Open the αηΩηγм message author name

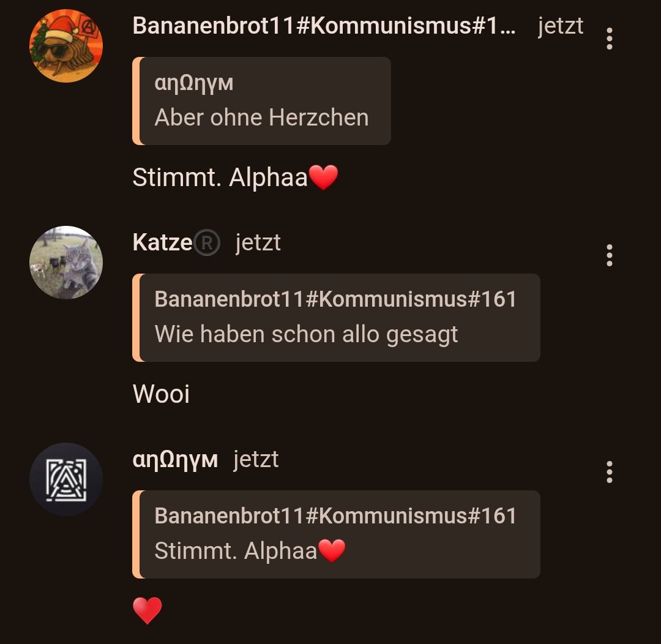pyautogui.click(x=175, y=459)
